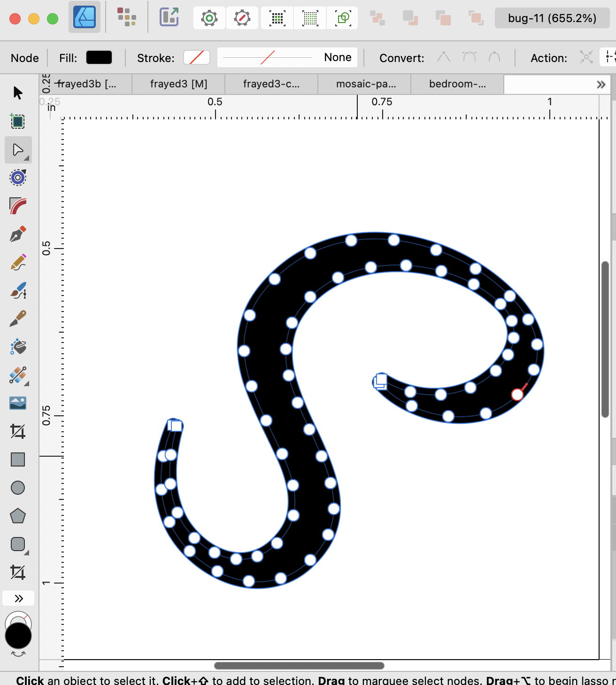Viewport: 616px width, 685px height.
Task: Select the Pentagon polygon tool
Action: click(x=18, y=516)
